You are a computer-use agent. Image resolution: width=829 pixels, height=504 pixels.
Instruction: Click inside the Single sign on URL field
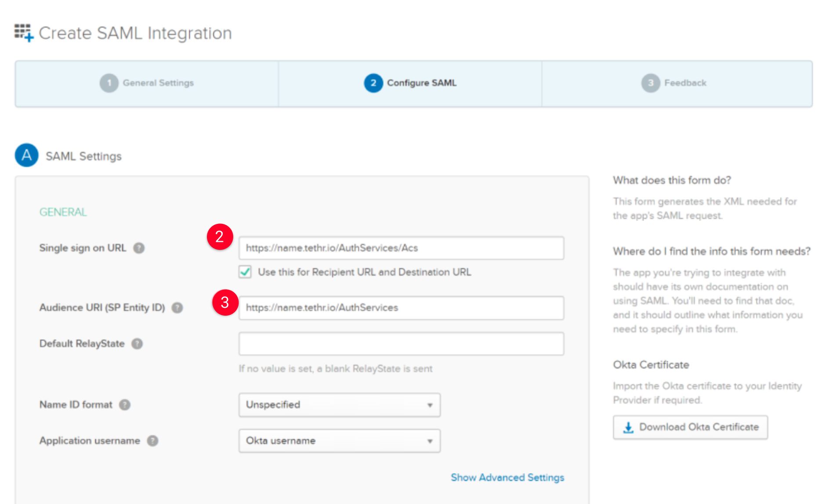coord(401,248)
